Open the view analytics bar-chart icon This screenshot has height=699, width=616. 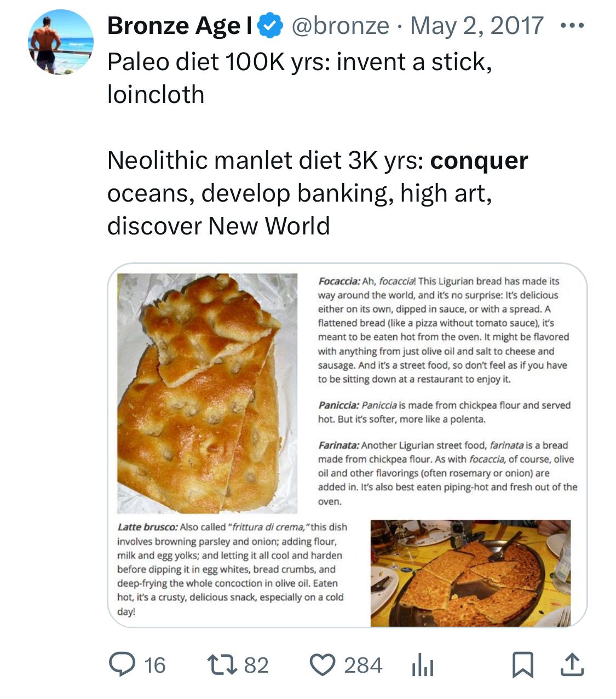pos(422,666)
